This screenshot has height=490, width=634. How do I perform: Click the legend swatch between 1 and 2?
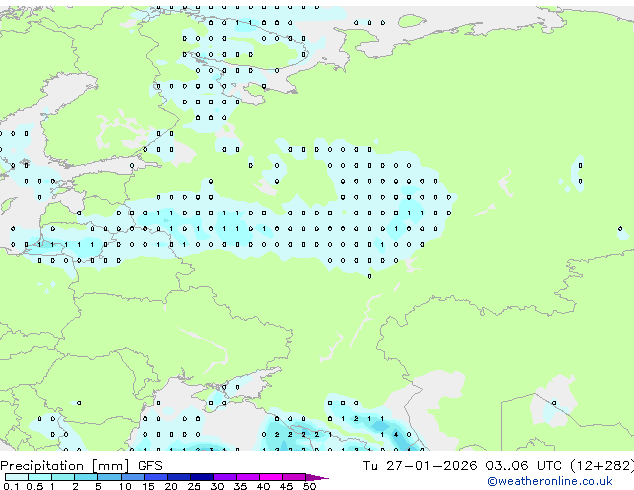pyautogui.click(x=63, y=477)
